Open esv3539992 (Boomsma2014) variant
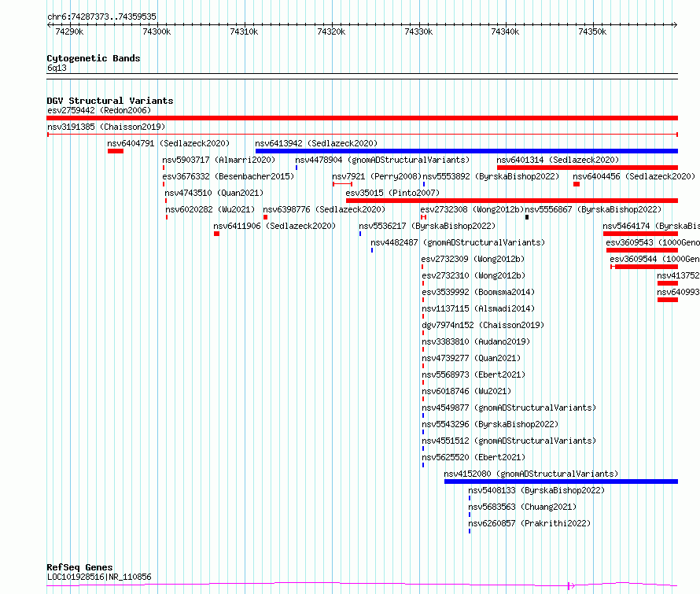The width and height of the screenshot is (700, 594). point(478,292)
